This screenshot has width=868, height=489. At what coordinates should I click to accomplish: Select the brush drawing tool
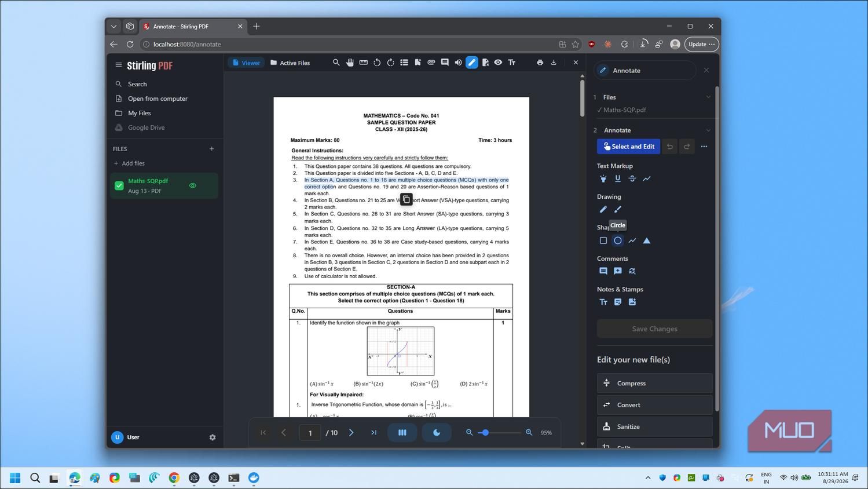pos(618,209)
